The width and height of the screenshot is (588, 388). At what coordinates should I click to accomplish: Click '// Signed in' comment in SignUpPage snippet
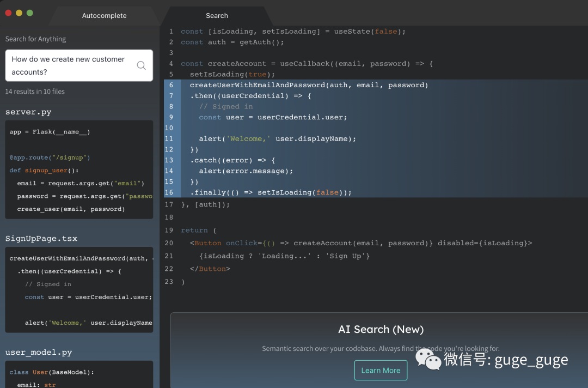(48, 284)
